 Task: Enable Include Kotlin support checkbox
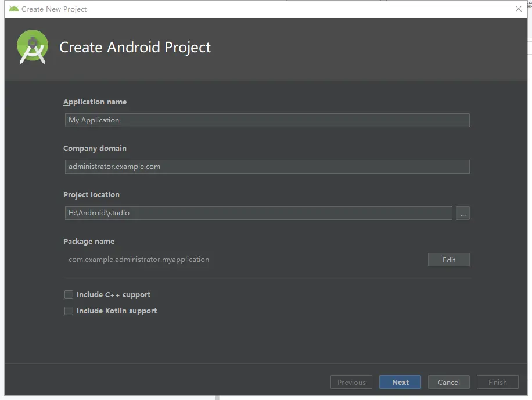[69, 311]
